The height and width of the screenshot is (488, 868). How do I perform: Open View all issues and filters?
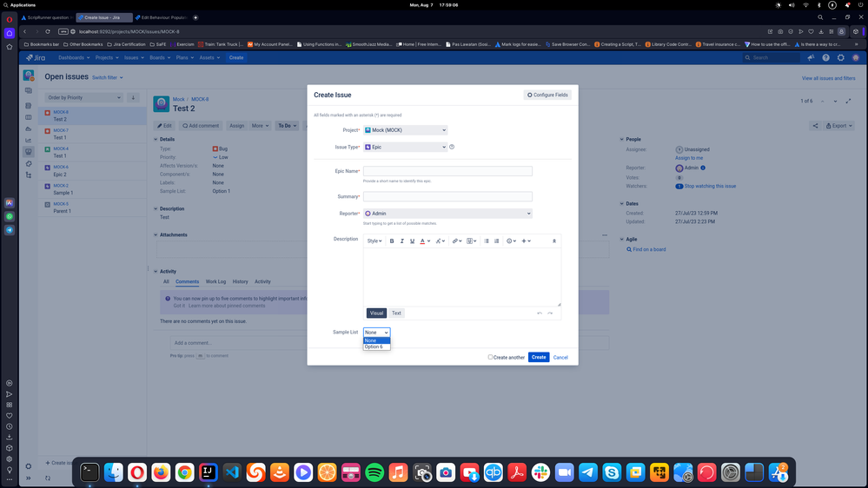(828, 78)
